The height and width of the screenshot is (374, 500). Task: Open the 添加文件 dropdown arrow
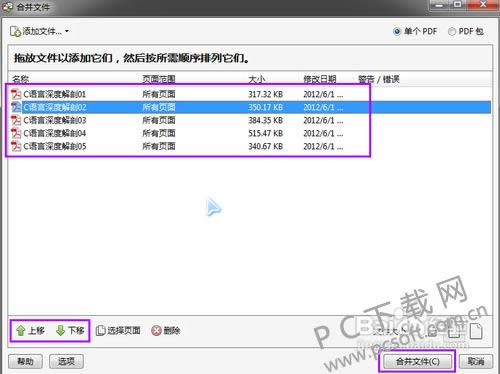click(x=67, y=31)
